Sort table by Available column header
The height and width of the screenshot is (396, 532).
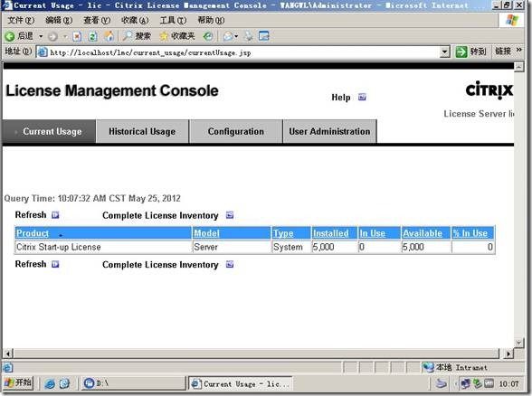[423, 233]
